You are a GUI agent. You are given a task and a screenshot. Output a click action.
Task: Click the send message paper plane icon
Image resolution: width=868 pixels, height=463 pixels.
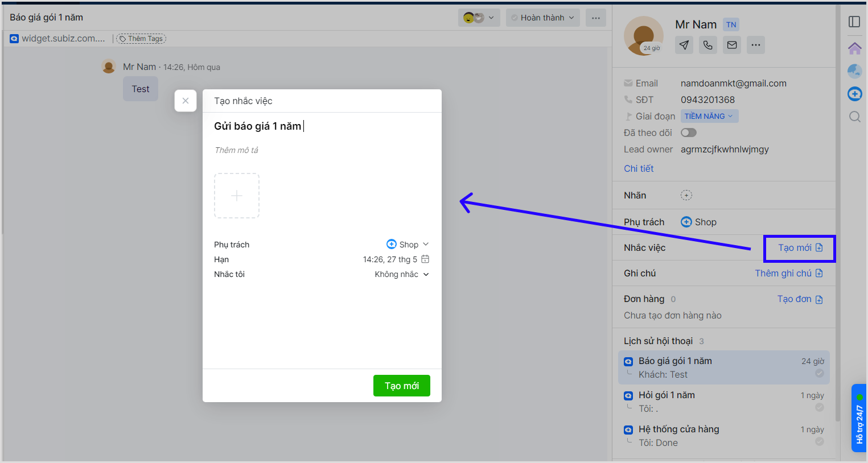click(684, 45)
